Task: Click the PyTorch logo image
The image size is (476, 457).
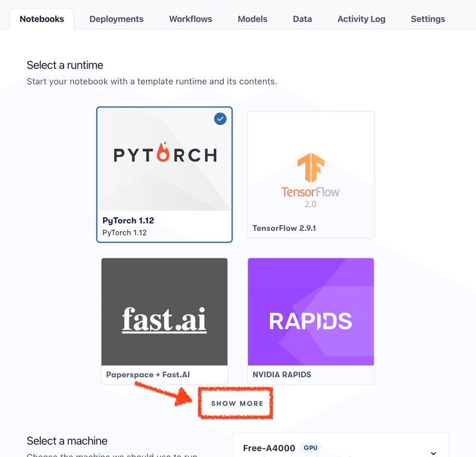Action: pos(165,153)
